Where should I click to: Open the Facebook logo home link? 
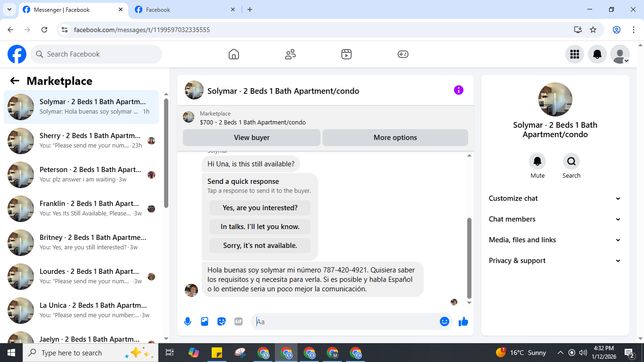(x=17, y=54)
